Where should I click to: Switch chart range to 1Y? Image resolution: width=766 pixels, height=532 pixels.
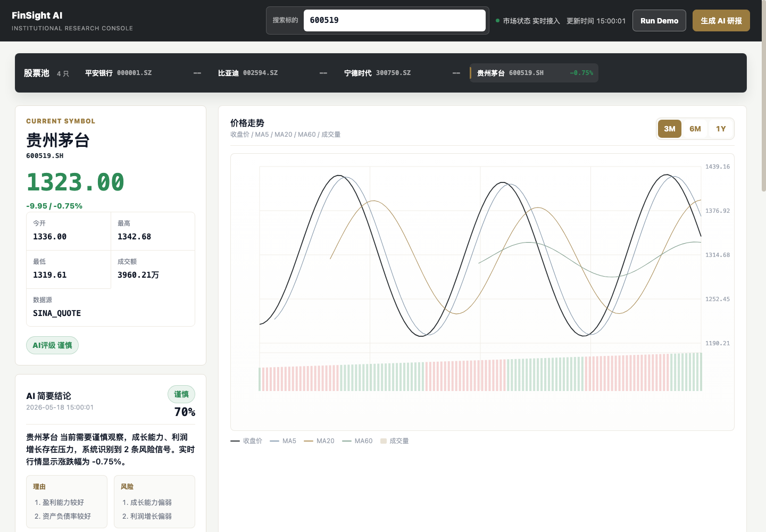point(721,129)
